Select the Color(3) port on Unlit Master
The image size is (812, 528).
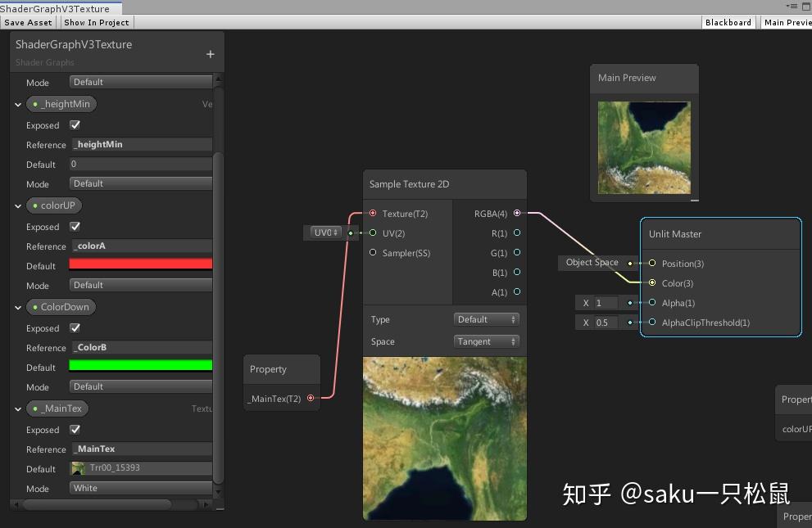tap(651, 283)
